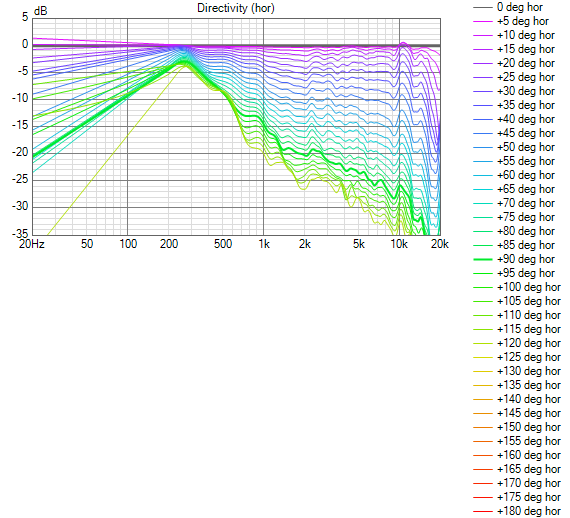Click the "+55 deg hor" legend entry

(514, 161)
